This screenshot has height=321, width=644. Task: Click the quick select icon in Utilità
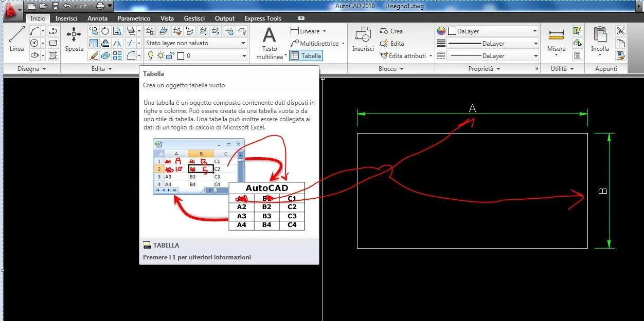pyautogui.click(x=577, y=31)
